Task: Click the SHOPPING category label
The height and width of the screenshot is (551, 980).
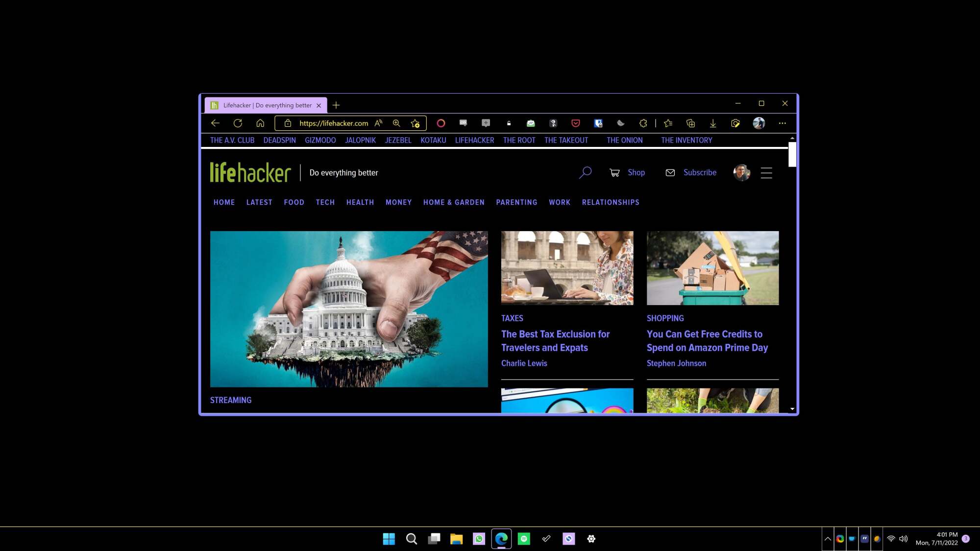Action: (665, 318)
